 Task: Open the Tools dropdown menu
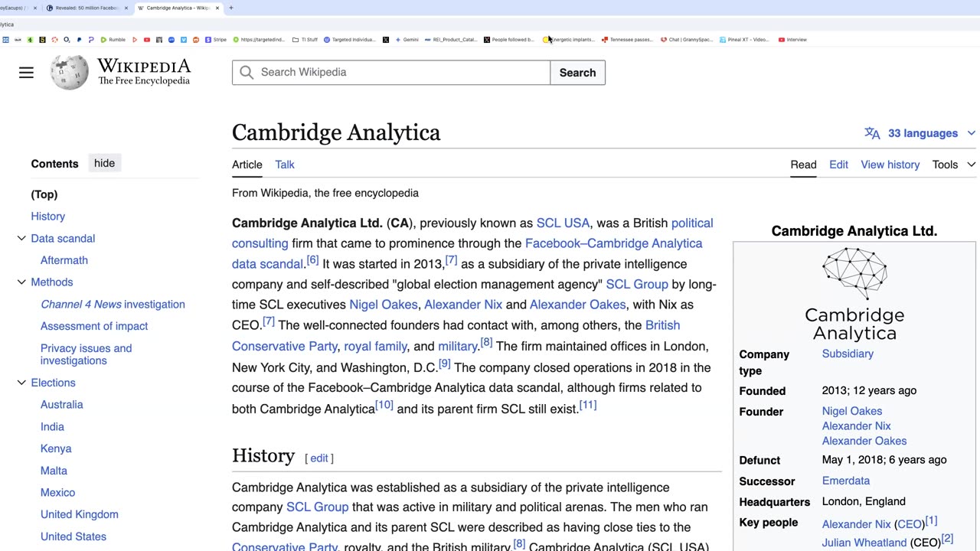click(x=953, y=165)
